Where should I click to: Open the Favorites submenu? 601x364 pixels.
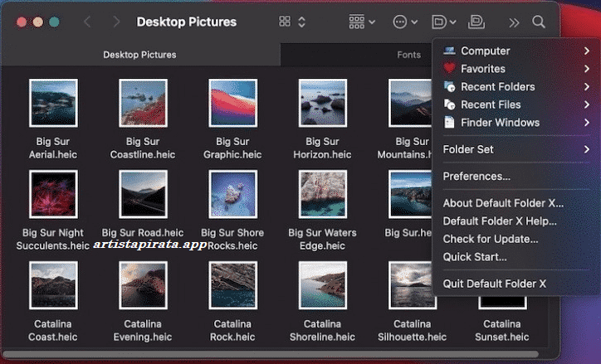[x=515, y=69]
